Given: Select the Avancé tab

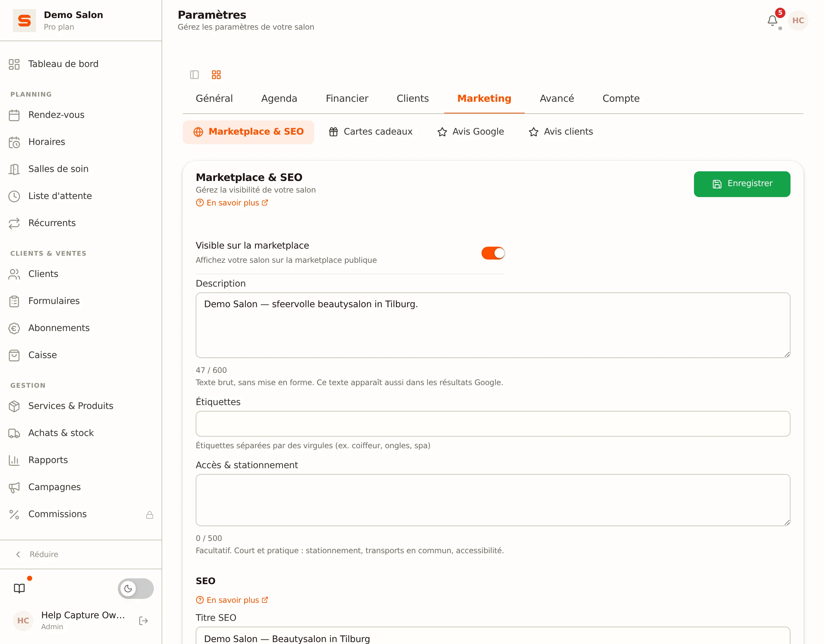Looking at the screenshot, I should pos(557,99).
